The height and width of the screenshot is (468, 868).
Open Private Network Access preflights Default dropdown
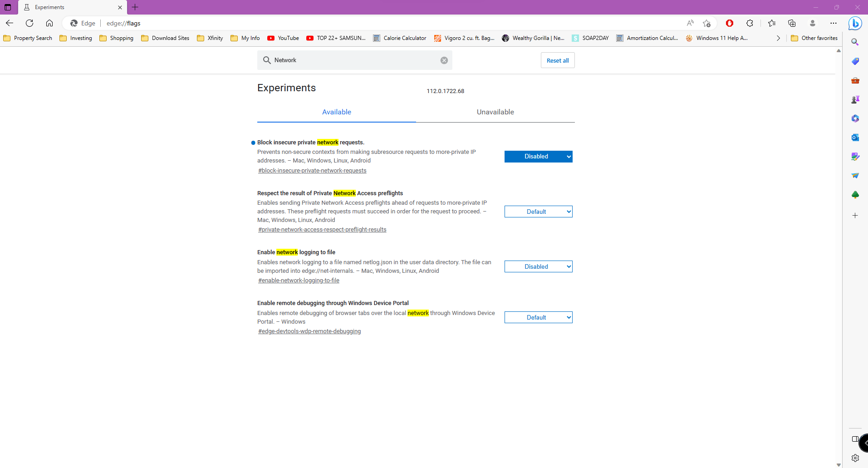tap(539, 212)
